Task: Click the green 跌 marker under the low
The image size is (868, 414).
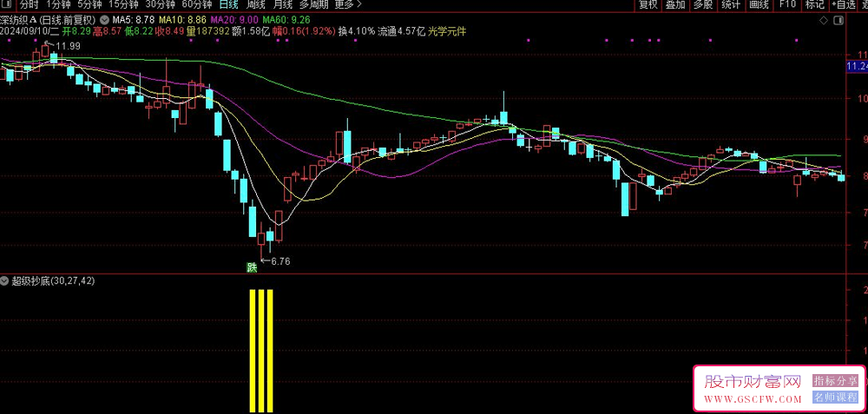Action: 253,268
